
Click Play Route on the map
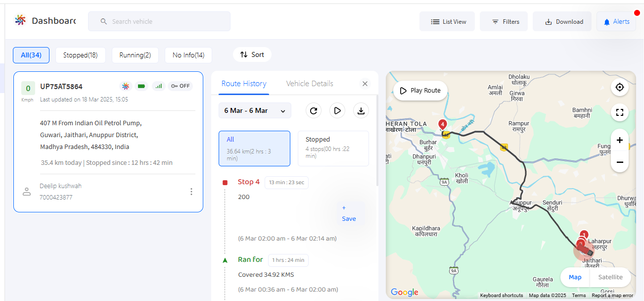point(420,91)
